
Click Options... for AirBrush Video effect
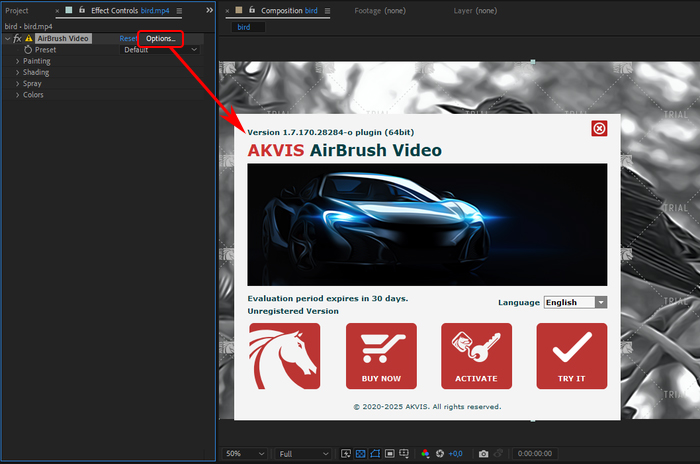click(x=161, y=38)
